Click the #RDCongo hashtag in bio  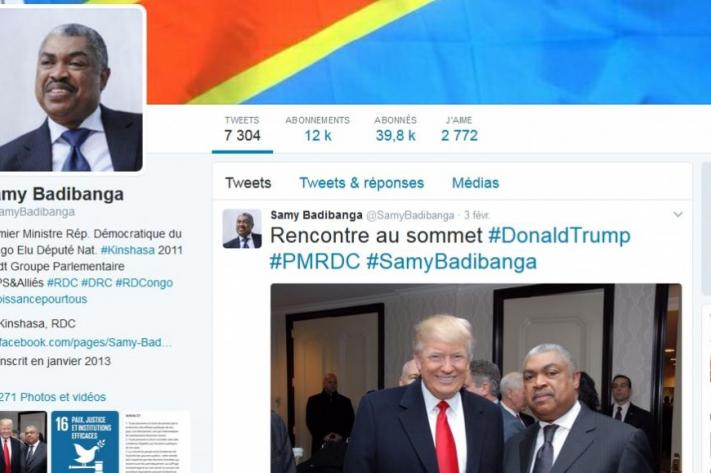pyautogui.click(x=144, y=283)
